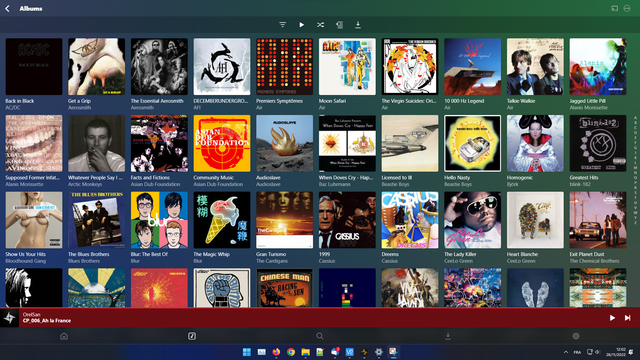Open now playing artwork for OrelSan track
The width and height of the screenshot is (640, 360).
[9, 318]
